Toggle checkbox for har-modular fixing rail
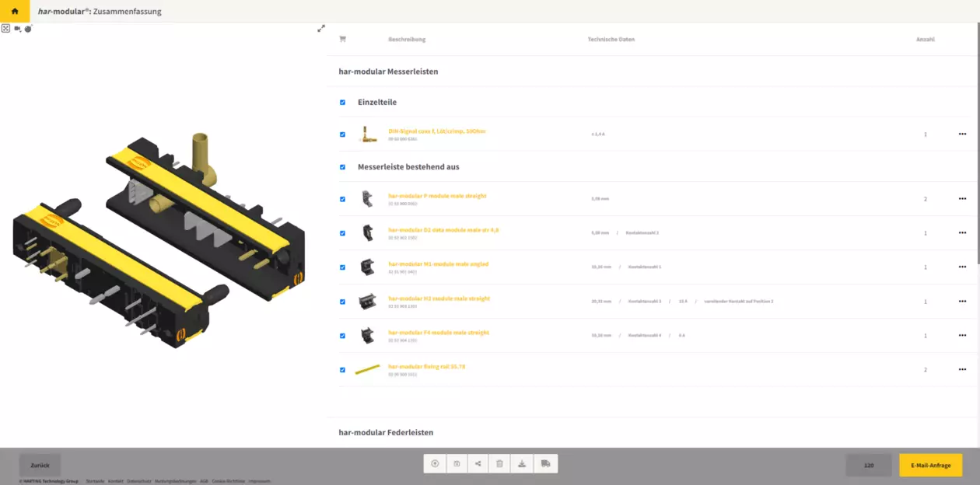The height and width of the screenshot is (485, 980). pyautogui.click(x=342, y=370)
